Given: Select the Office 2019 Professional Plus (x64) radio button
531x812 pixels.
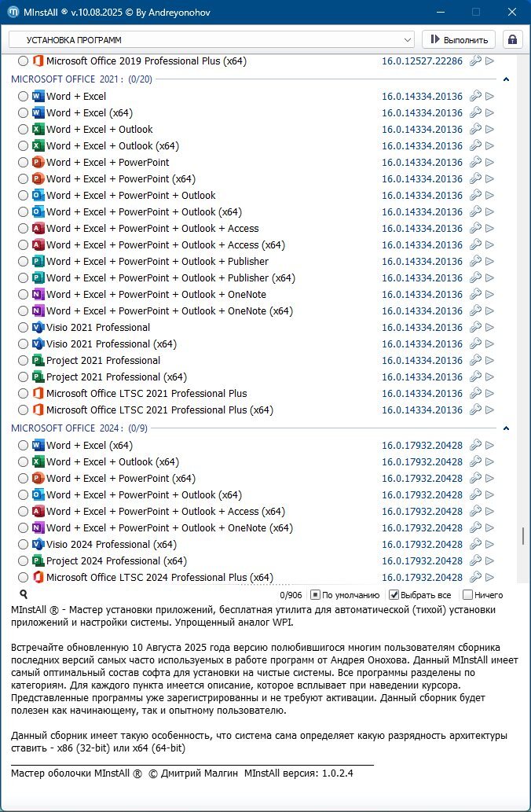Looking at the screenshot, I should [x=23, y=61].
